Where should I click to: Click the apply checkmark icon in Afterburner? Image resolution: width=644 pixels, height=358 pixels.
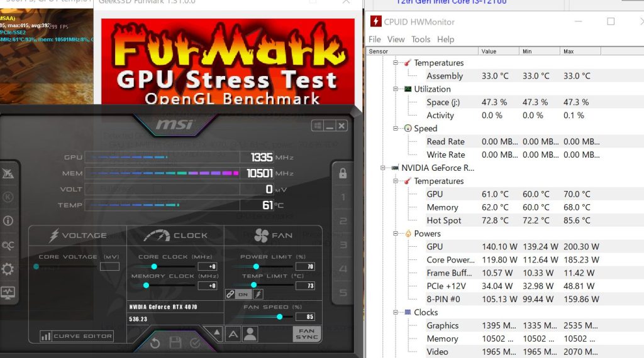195,343
